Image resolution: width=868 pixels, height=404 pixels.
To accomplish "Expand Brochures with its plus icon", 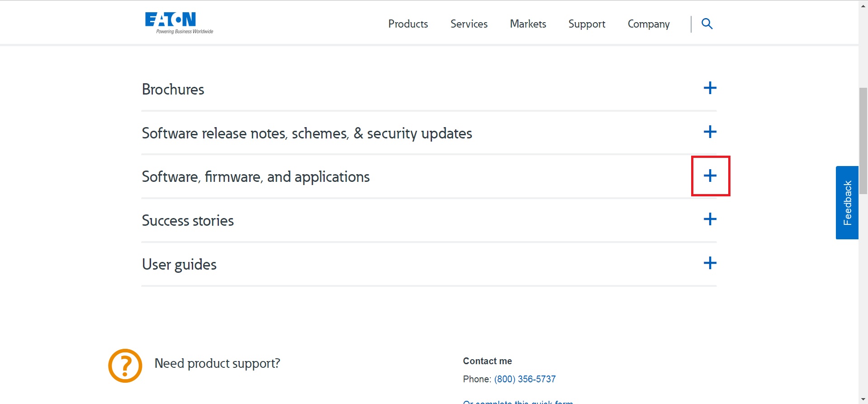I will (710, 88).
